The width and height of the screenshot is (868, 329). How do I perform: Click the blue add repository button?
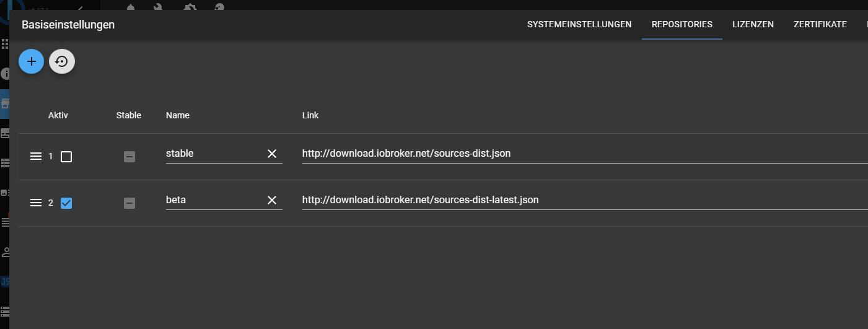[x=31, y=61]
